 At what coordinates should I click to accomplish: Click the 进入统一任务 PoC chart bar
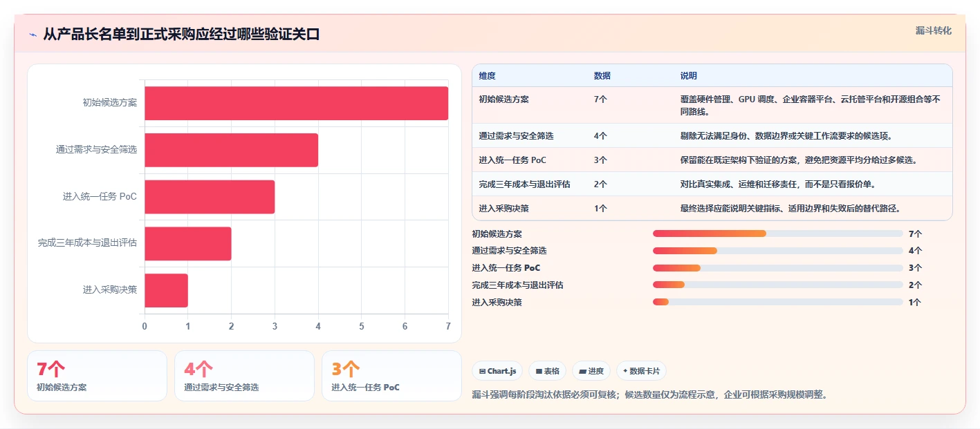click(x=210, y=197)
